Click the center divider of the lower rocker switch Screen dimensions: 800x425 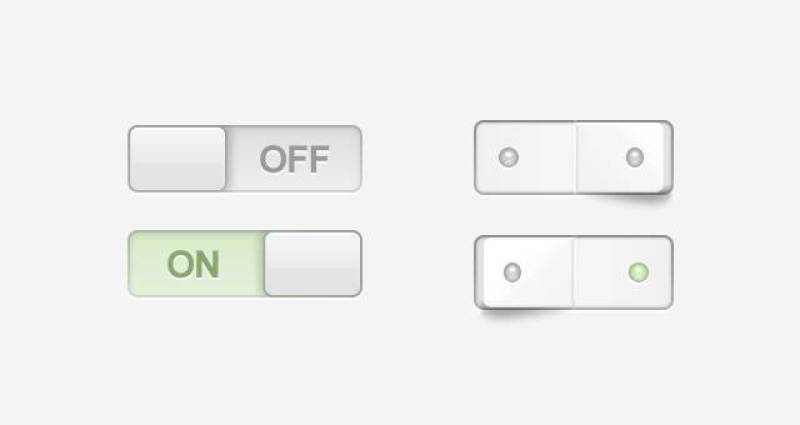(x=573, y=272)
